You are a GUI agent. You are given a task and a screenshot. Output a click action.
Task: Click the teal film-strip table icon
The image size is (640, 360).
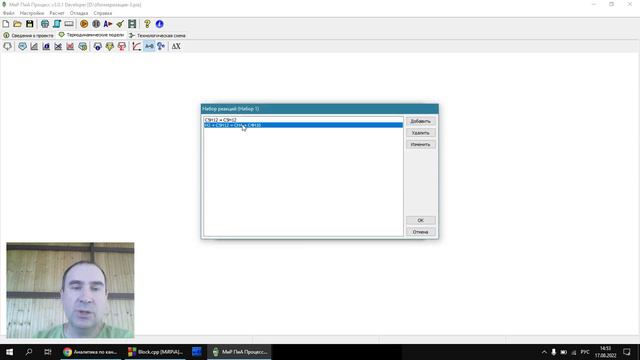point(132,24)
